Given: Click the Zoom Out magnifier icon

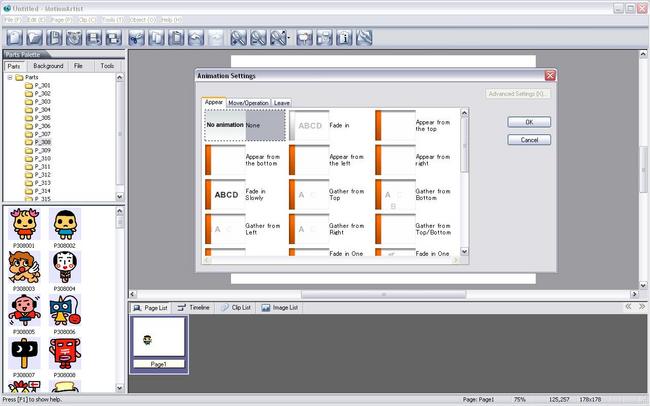Looking at the screenshot, I should pyautogui.click(x=259, y=38).
